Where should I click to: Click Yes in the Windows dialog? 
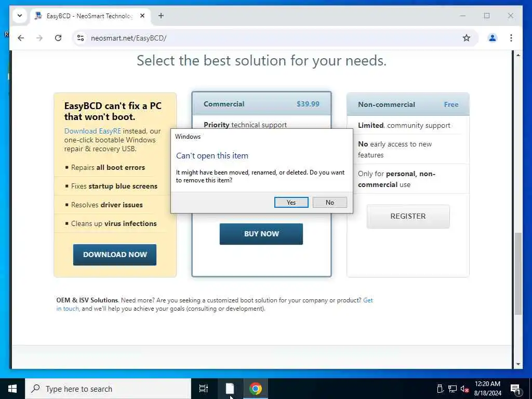tap(291, 202)
